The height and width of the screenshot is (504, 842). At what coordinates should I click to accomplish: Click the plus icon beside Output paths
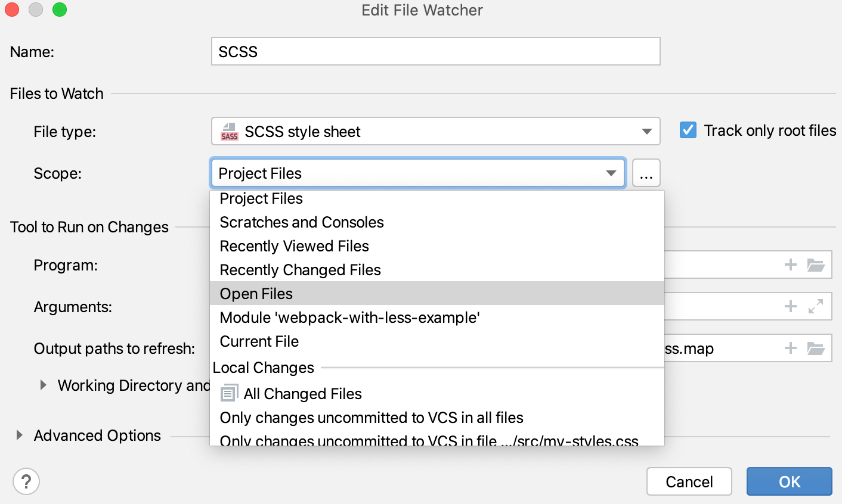pos(790,349)
